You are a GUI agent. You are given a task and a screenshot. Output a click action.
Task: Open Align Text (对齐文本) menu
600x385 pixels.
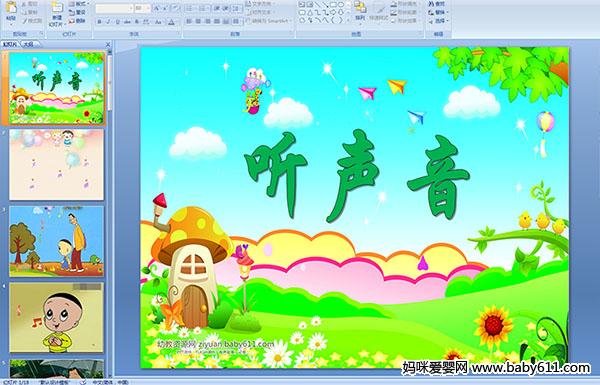(261, 12)
